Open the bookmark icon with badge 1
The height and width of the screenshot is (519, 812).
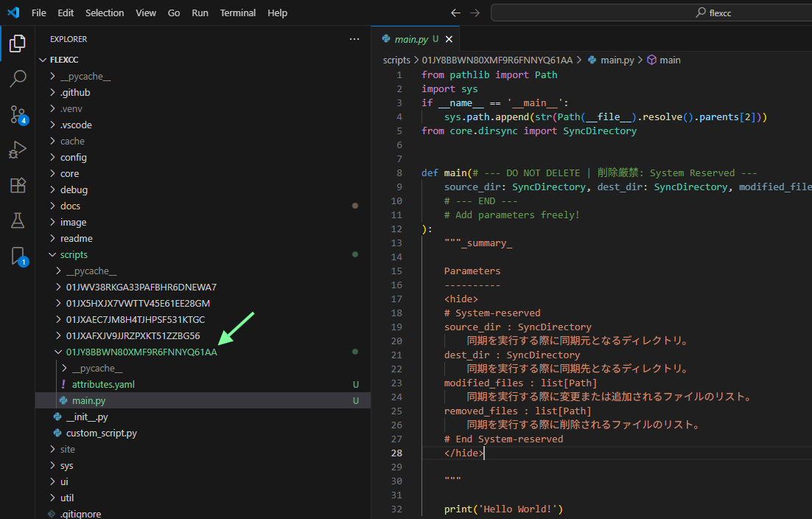(18, 256)
